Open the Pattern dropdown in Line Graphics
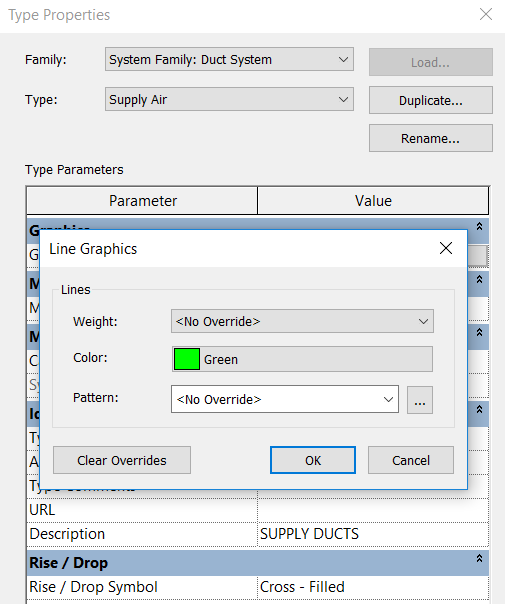Screen dimensions: 505x604 [285, 399]
